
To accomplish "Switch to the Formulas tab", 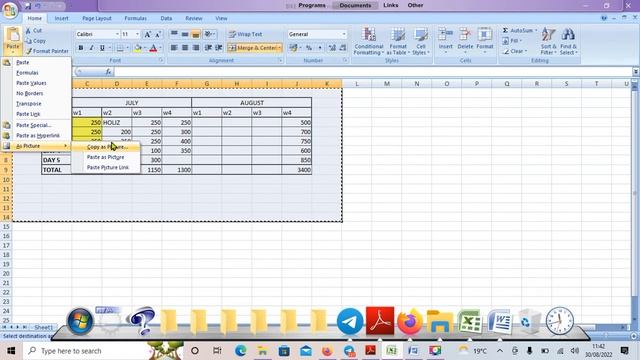I will pyautogui.click(x=136, y=18).
